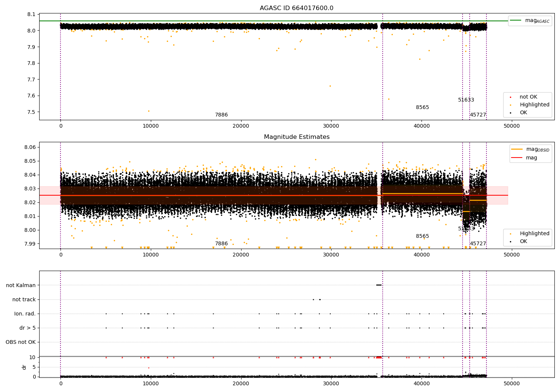560x392 pixels.
Task: Click the '10' tick on the dr axis
Action: point(32,357)
